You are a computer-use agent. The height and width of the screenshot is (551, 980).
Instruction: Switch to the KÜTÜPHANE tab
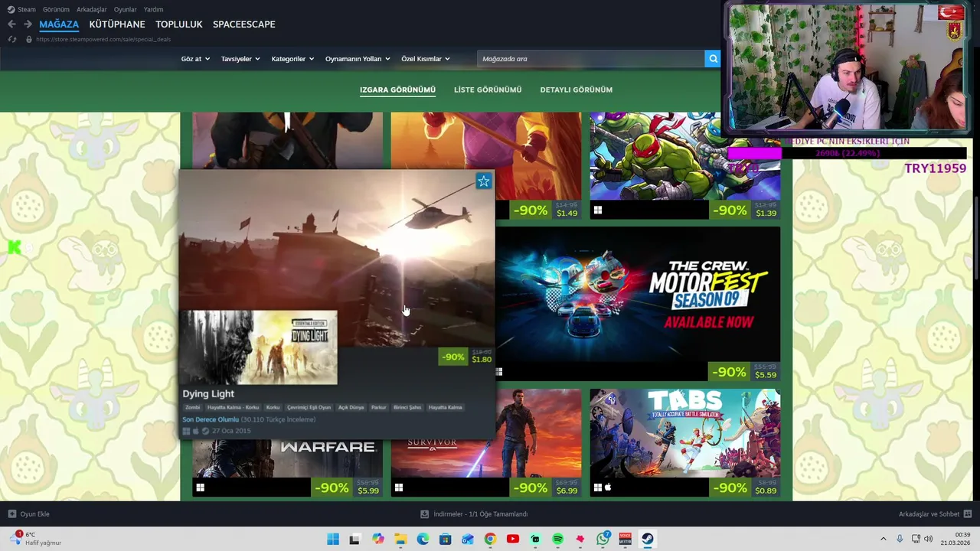click(117, 24)
